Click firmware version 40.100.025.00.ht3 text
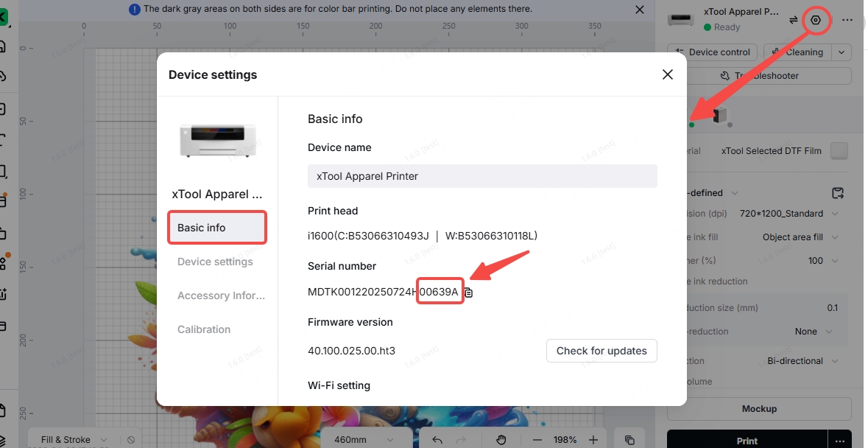Image resolution: width=868 pixels, height=448 pixels. (x=351, y=351)
